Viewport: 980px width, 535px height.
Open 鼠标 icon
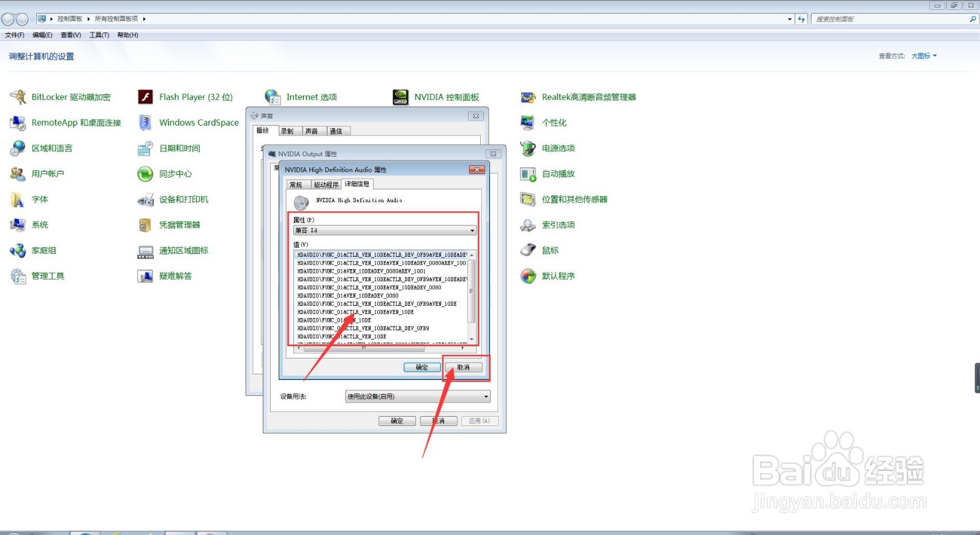tap(529, 251)
